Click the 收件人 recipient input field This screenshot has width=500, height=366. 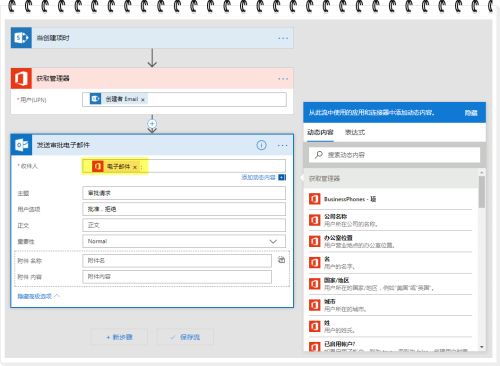184,166
